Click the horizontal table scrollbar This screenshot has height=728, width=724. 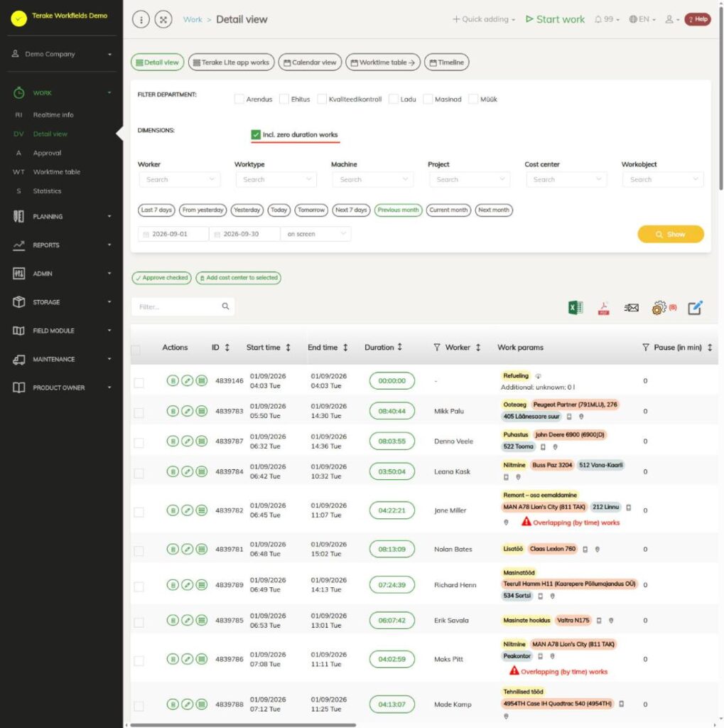pos(243,724)
